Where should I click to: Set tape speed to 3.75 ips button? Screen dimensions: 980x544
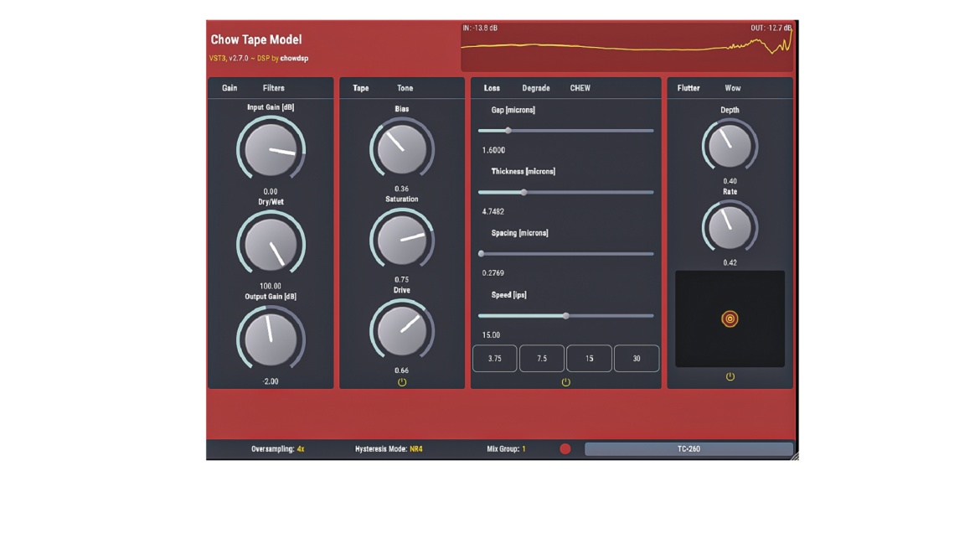pos(495,358)
